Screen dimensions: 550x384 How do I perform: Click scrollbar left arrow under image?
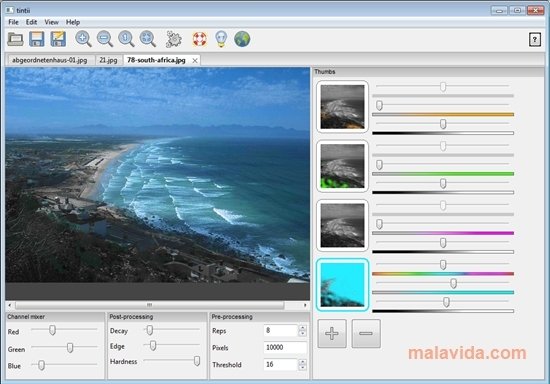pos(10,305)
